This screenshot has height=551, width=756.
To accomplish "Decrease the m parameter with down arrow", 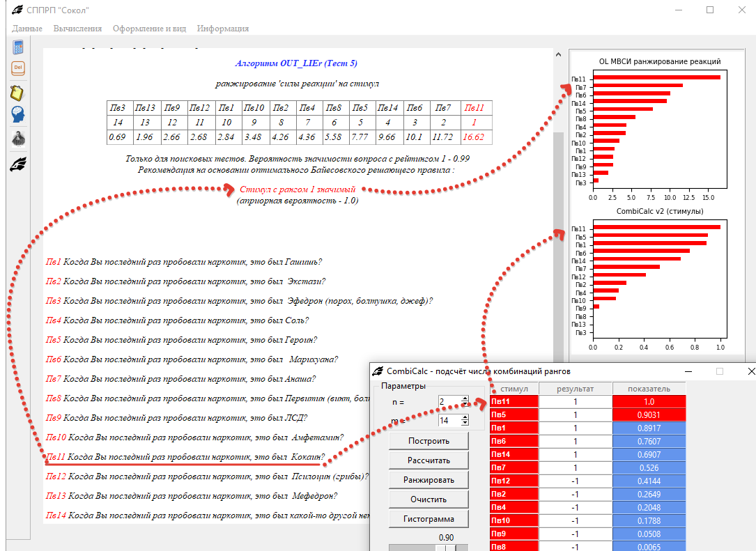I will (465, 424).
